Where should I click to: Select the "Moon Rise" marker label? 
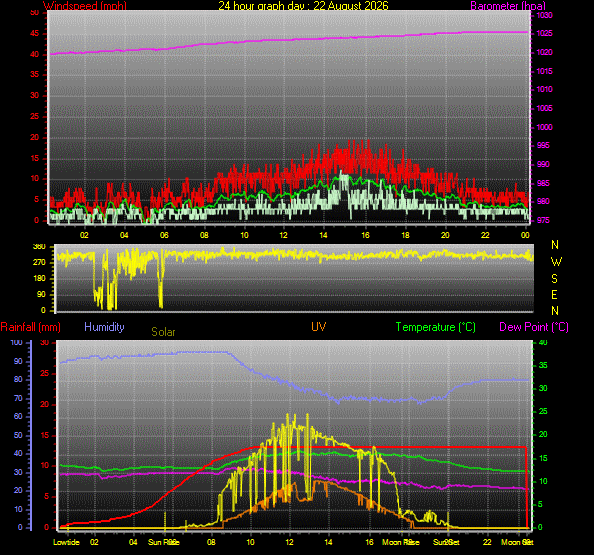click(x=401, y=542)
